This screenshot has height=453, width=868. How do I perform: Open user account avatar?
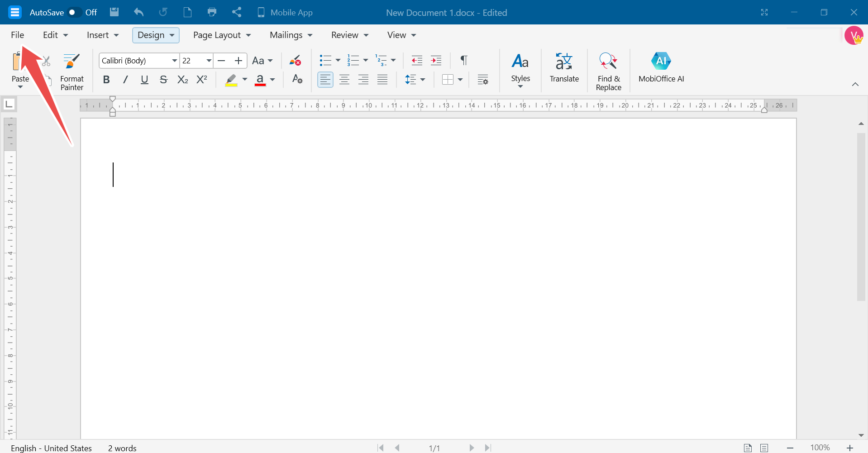854,35
